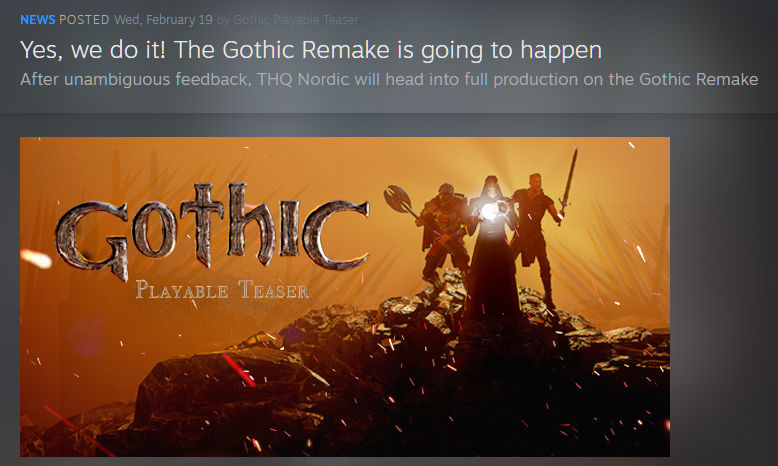Select the sword-wielding warrior on right
The height and width of the screenshot is (466, 778).
(536, 235)
